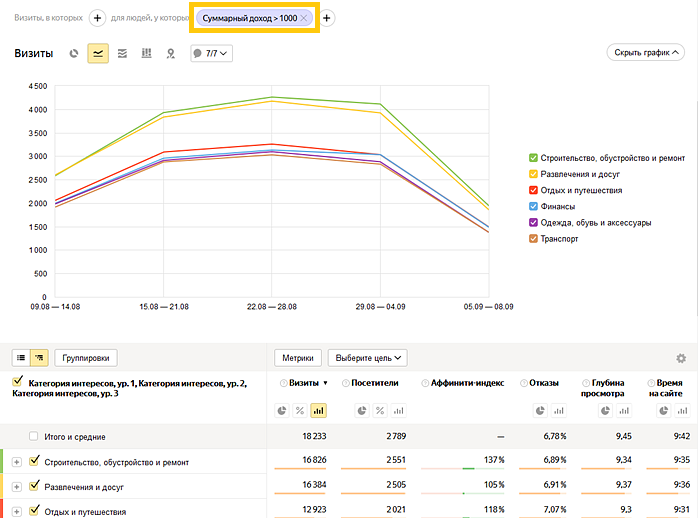Expand the 'Отдых и путешествия' row
Viewport: 698px width, 518px height.
point(17,511)
